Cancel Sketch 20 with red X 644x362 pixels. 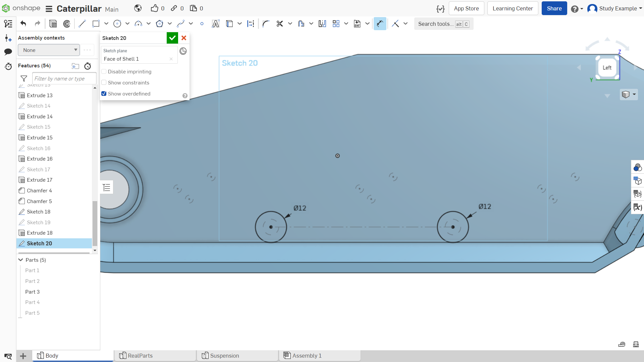(184, 38)
